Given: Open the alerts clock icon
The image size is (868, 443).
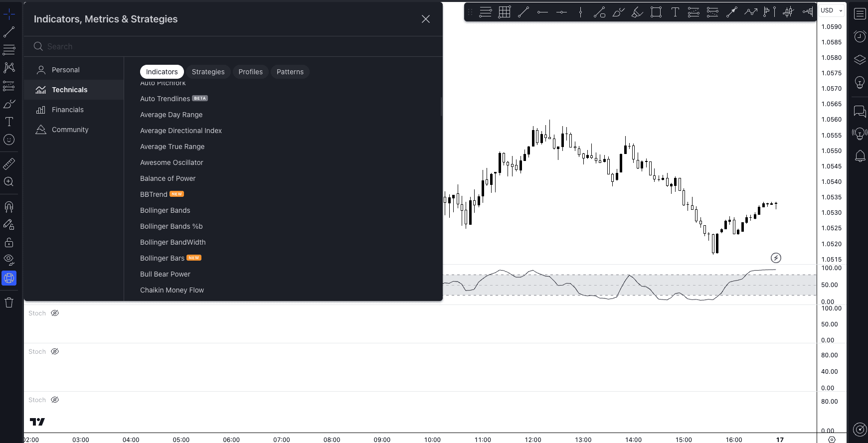Looking at the screenshot, I should point(860,36).
